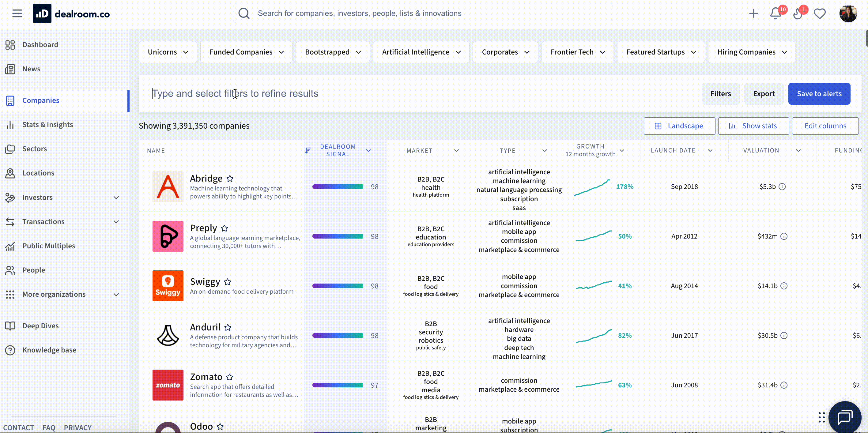This screenshot has height=433, width=868.
Task: Open notifications bell icon
Action: (x=776, y=13)
